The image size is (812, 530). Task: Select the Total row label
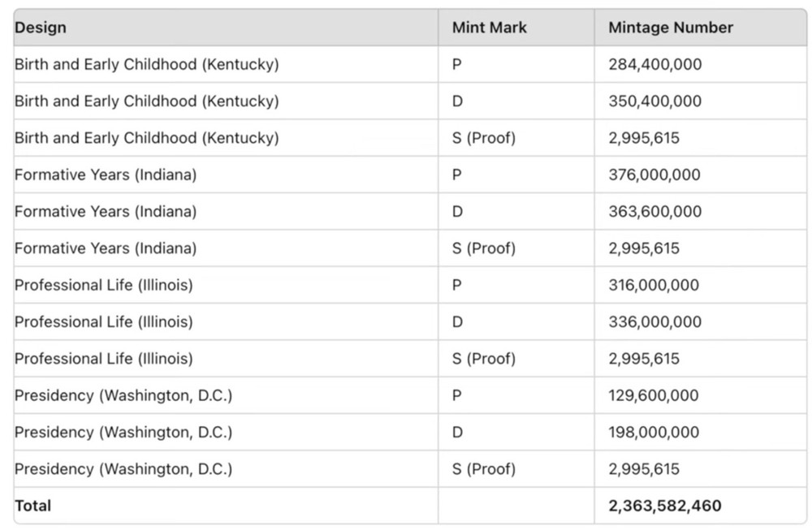coord(32,505)
